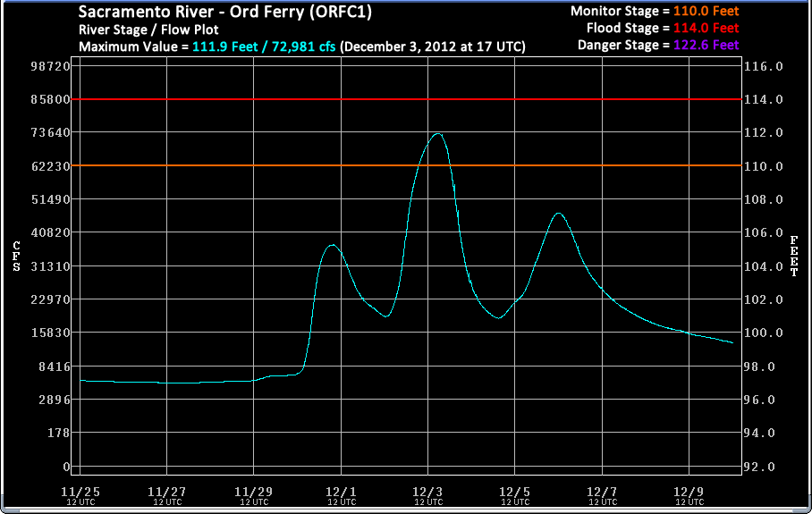This screenshot has height=514, width=812.
Task: Click the left axis label '85800'
Action: 50,99
